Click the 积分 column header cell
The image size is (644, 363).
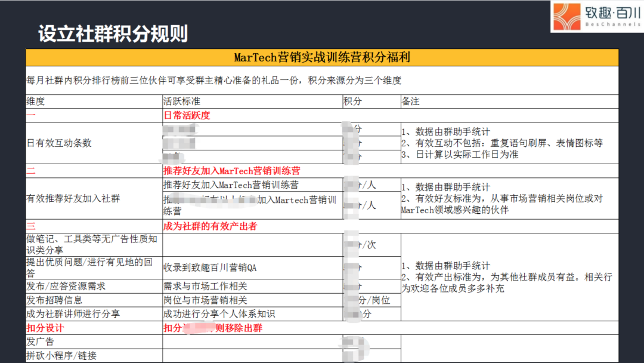pos(354,101)
